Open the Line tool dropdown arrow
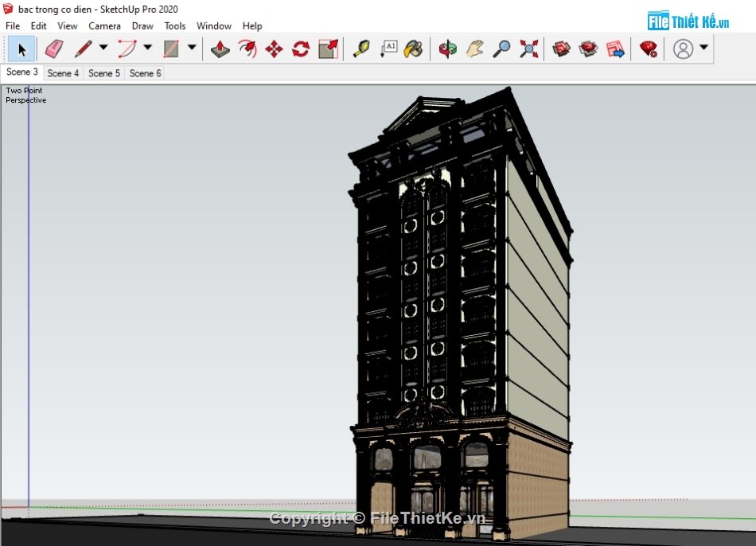756x546 pixels. point(103,47)
